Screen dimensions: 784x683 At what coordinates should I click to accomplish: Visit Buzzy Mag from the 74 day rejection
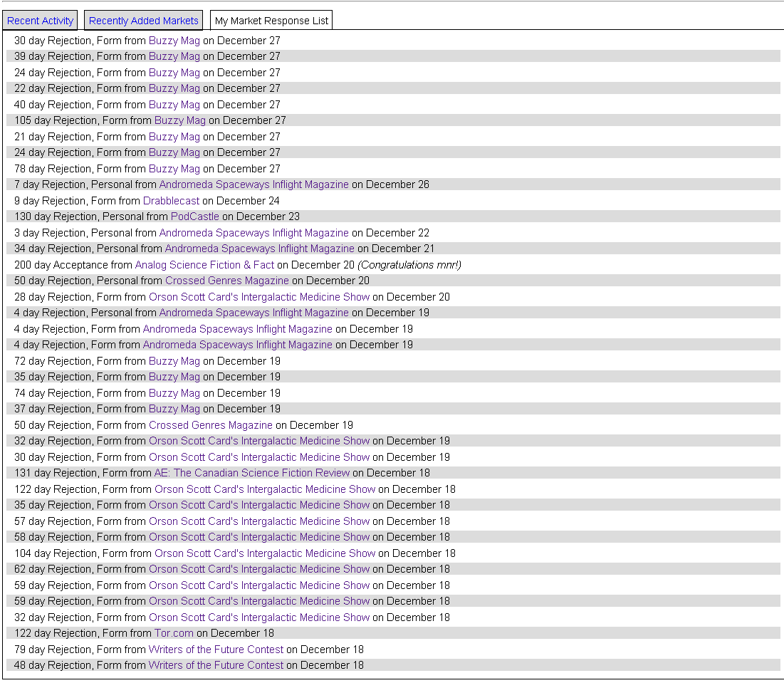click(174, 393)
